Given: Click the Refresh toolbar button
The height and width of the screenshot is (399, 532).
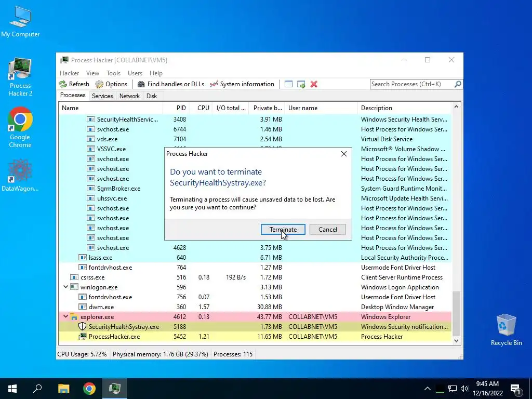Looking at the screenshot, I should click(x=74, y=84).
